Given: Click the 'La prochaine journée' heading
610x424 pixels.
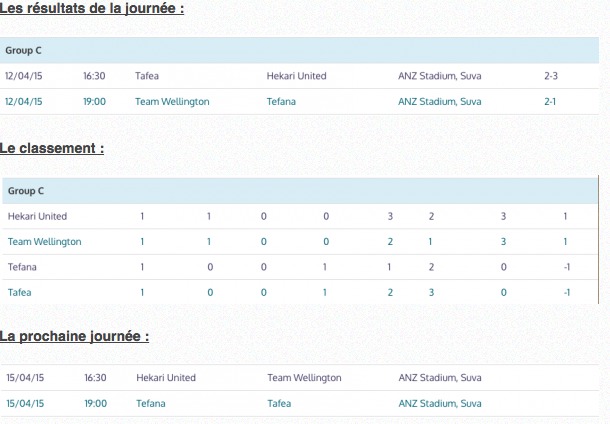Looking at the screenshot, I should click(74, 336).
